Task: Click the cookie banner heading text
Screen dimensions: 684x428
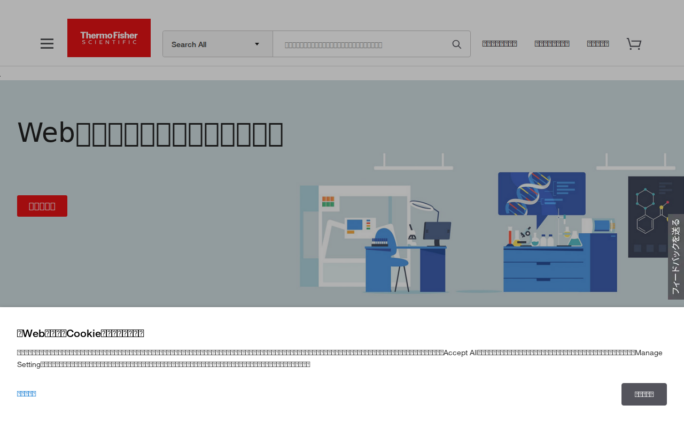Action: click(x=80, y=333)
